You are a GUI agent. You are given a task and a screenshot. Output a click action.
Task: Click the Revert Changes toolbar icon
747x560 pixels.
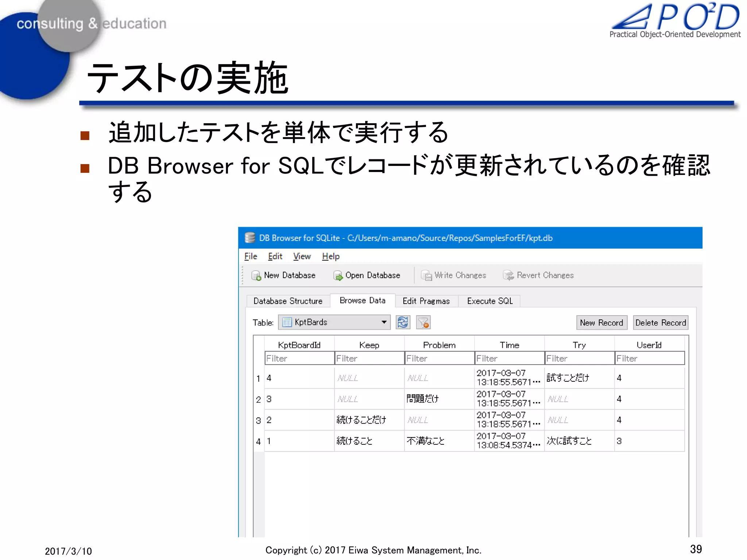click(508, 275)
